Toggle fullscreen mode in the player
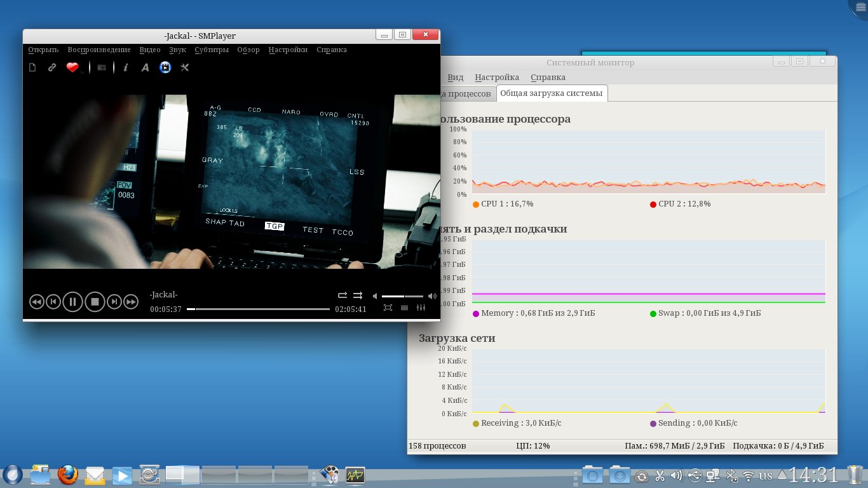The image size is (868, 488). (388, 308)
